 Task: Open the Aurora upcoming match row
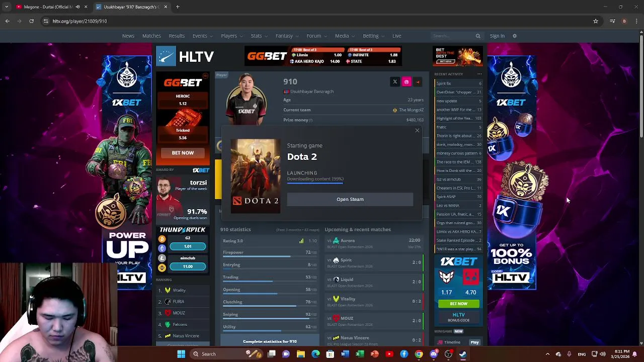coord(373,243)
